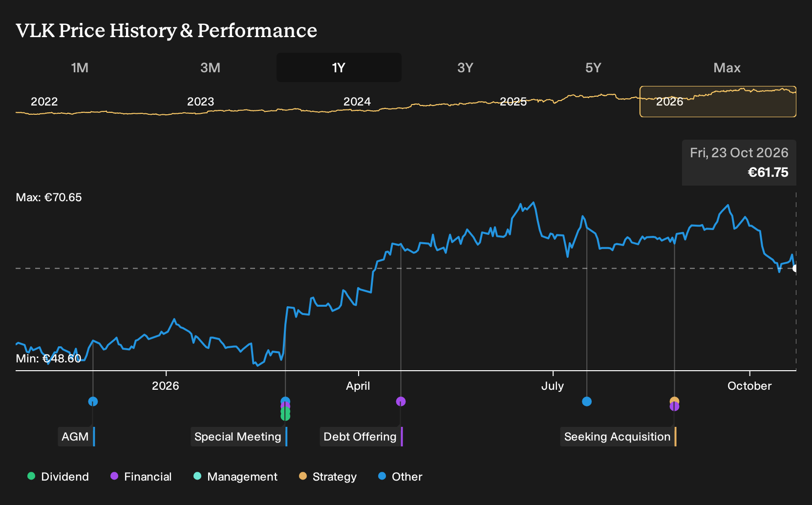
Task: Click the July axis label
Action: pyautogui.click(x=553, y=386)
